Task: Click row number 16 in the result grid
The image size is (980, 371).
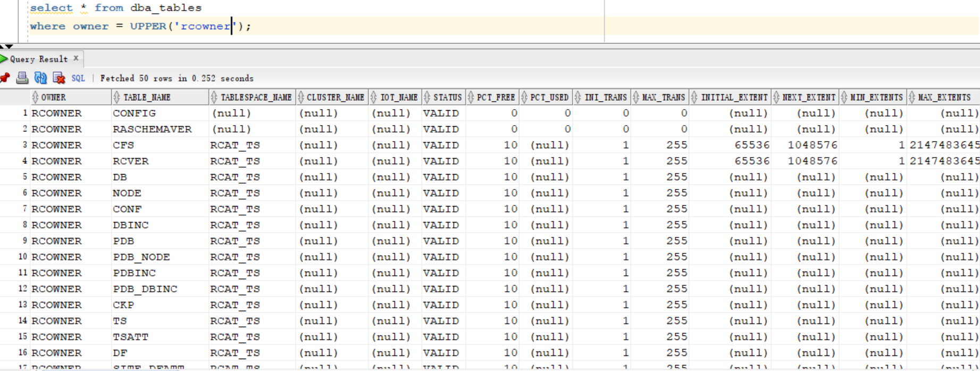Action: coord(23,353)
